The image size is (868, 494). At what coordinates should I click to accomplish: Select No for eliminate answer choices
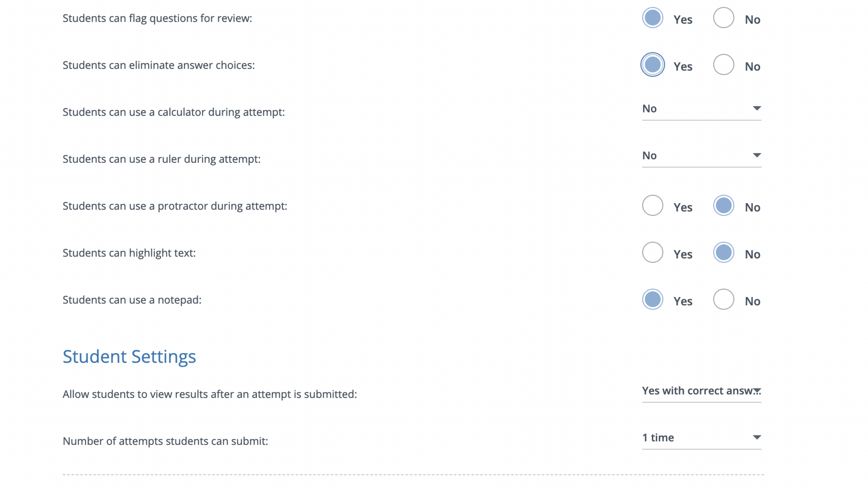click(723, 65)
